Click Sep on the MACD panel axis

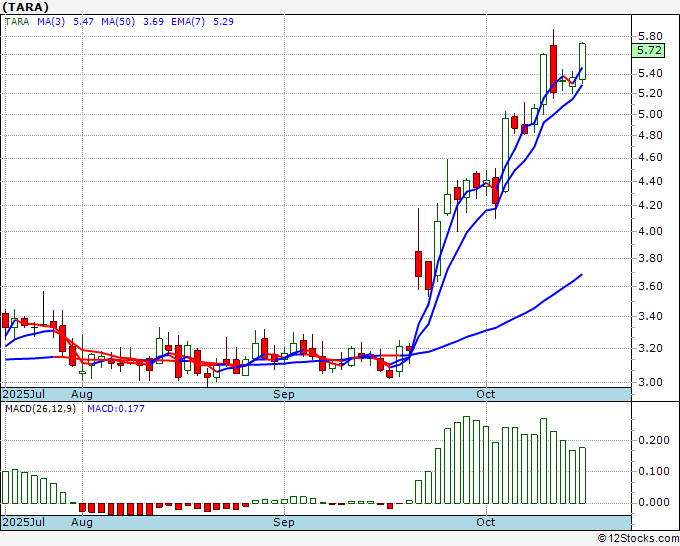pos(284,522)
